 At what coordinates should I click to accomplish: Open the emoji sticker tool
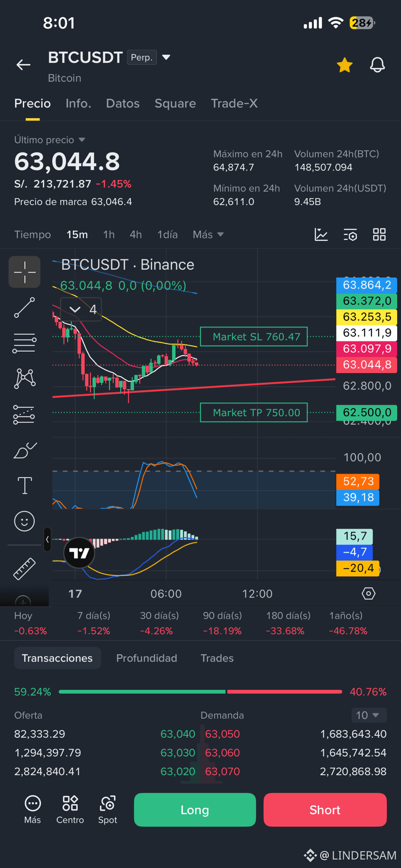point(24,521)
